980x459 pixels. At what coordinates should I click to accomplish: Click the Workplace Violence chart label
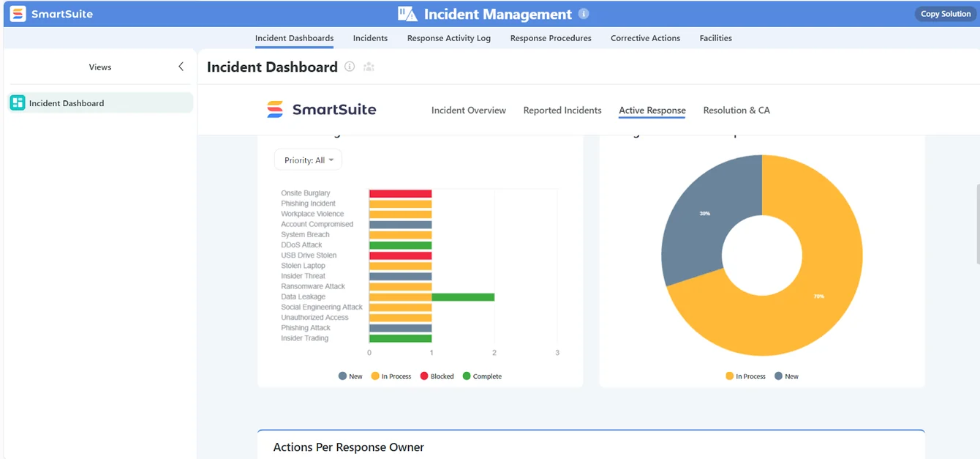(x=312, y=214)
